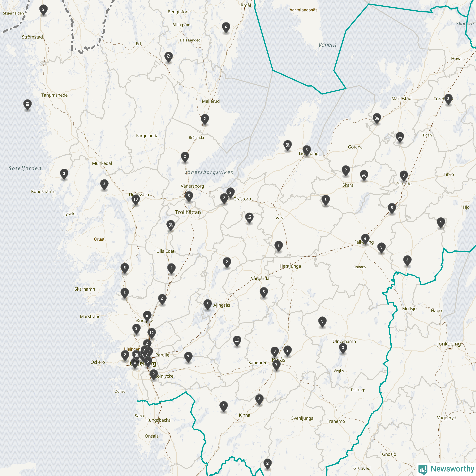This screenshot has height=476, width=476.
Task: Select the Tibro town label
Action: coord(449,174)
